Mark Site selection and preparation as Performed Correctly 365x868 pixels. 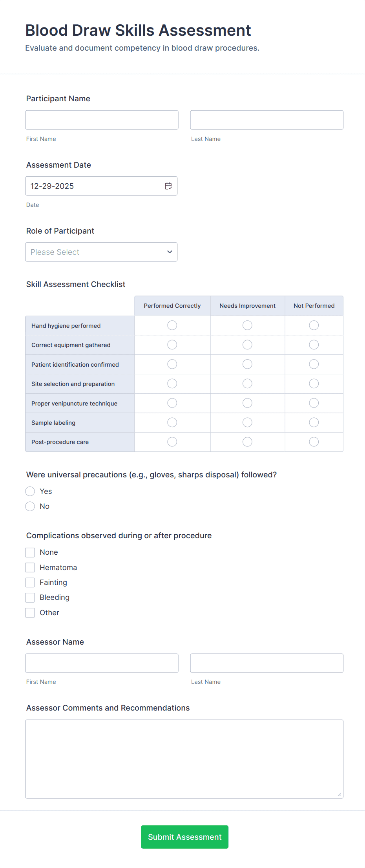[172, 383]
